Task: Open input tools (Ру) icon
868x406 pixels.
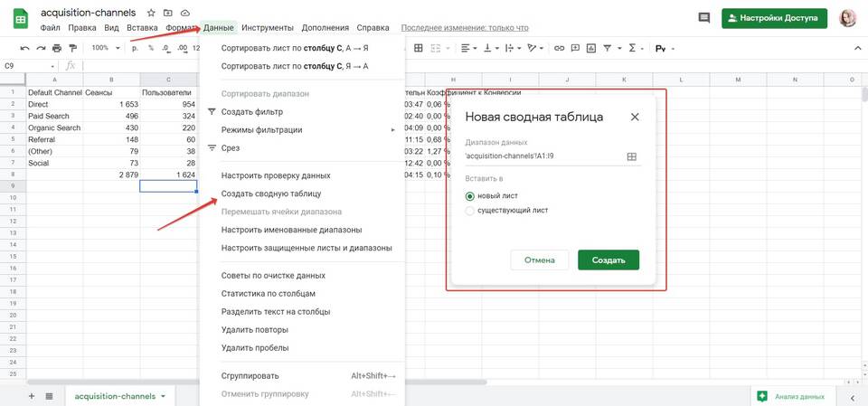Action: (660, 48)
